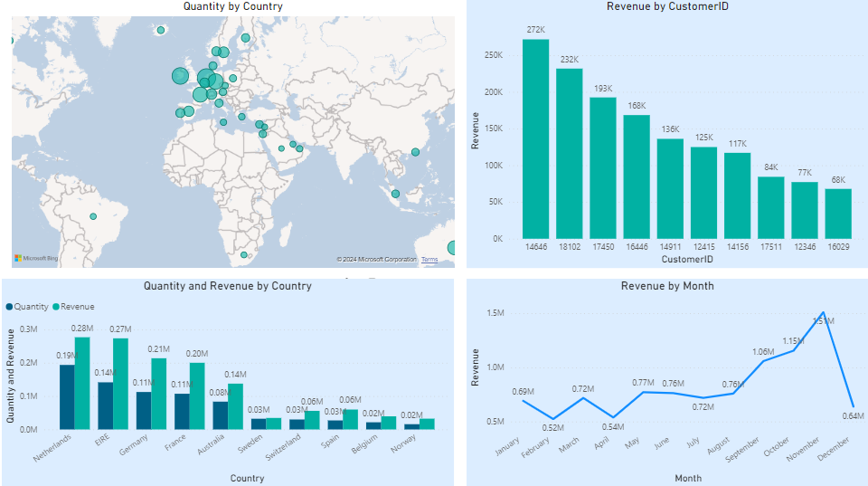
Task: Select the 68K bar for customer 16029
Action: tap(838, 214)
